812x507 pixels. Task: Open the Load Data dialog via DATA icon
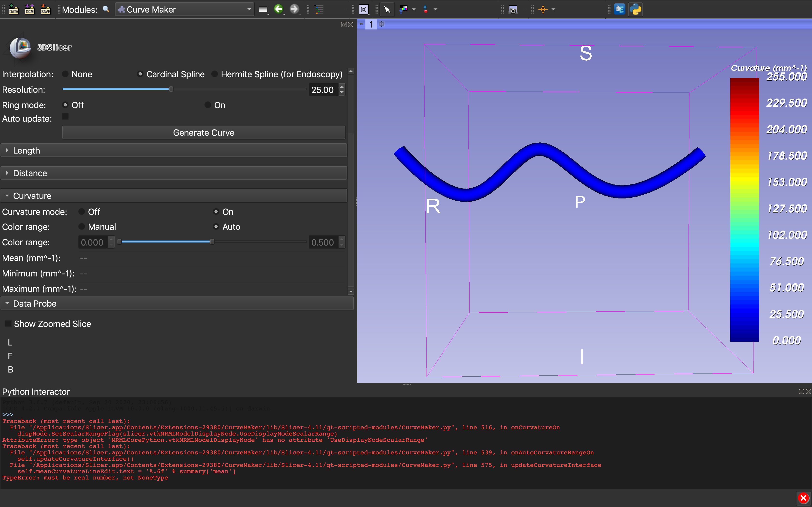point(14,9)
